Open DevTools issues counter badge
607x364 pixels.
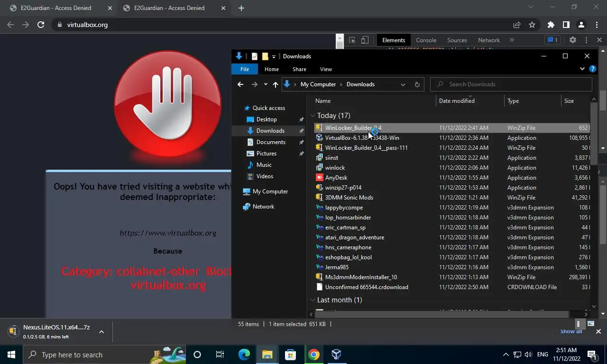(553, 40)
